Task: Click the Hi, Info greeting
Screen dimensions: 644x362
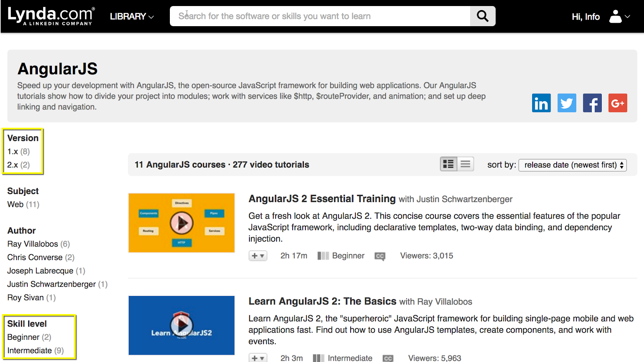Action: pos(586,17)
